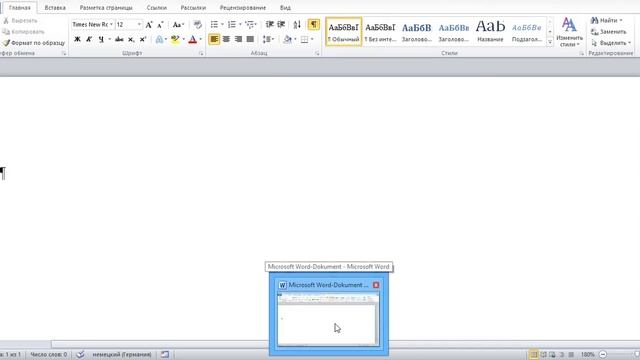Increase the font size
The image size is (640, 360).
149,25
